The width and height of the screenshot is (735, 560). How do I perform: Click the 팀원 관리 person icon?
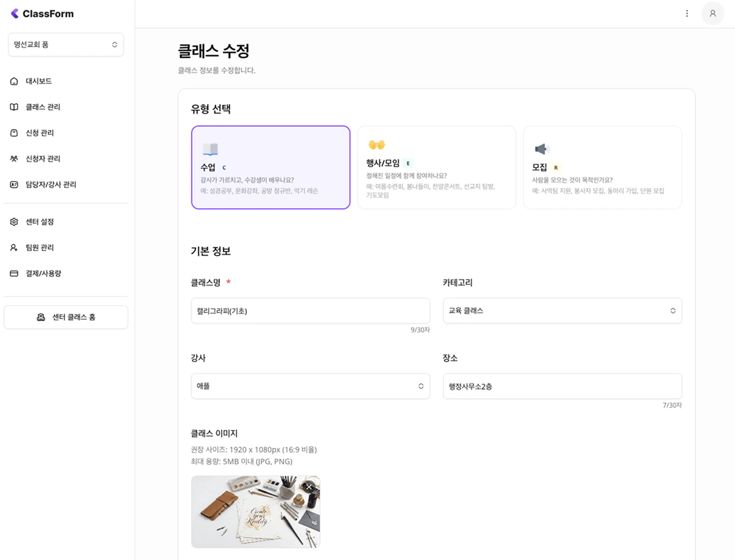(14, 248)
